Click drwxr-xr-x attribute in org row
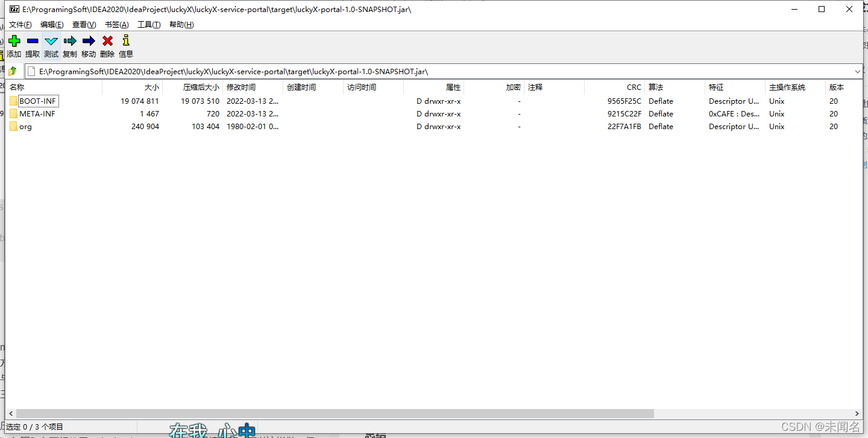 tap(438, 127)
